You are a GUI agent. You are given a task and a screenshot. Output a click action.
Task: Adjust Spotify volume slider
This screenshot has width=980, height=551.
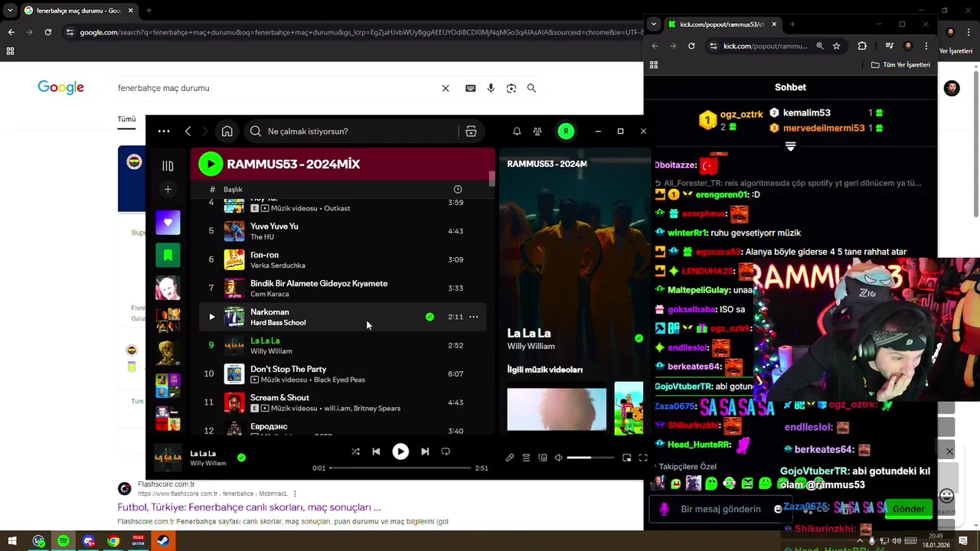[x=590, y=458]
